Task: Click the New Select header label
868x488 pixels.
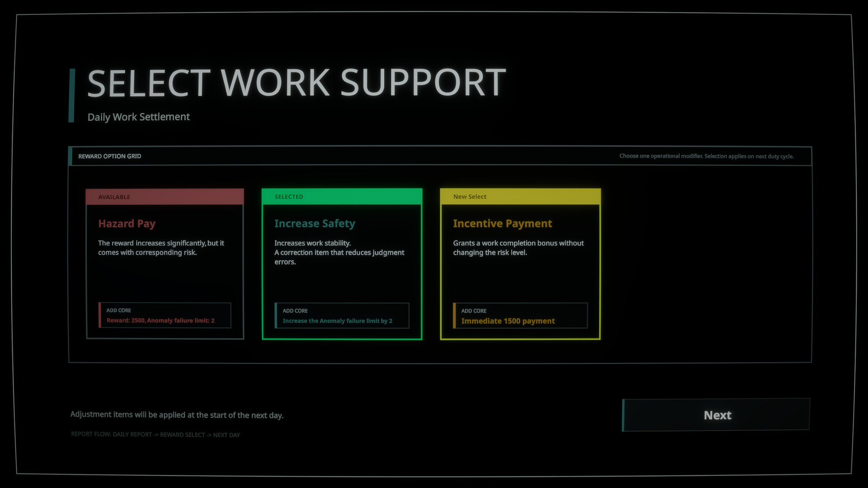Action: [470, 197]
